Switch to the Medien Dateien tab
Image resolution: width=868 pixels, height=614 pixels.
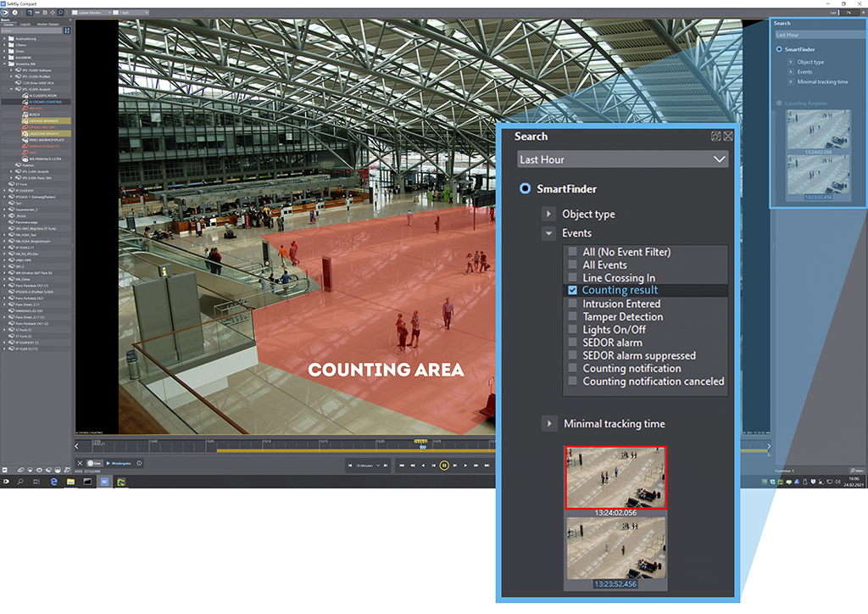tap(47, 24)
